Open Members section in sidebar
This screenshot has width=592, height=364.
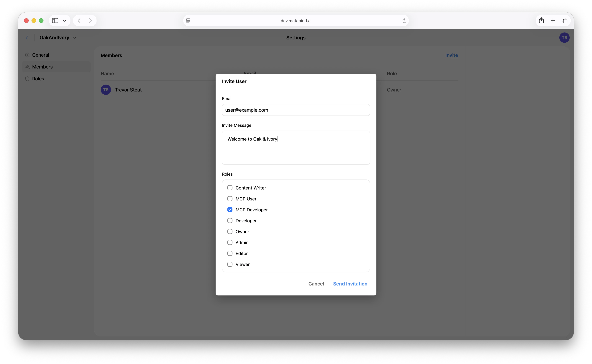tap(56, 67)
